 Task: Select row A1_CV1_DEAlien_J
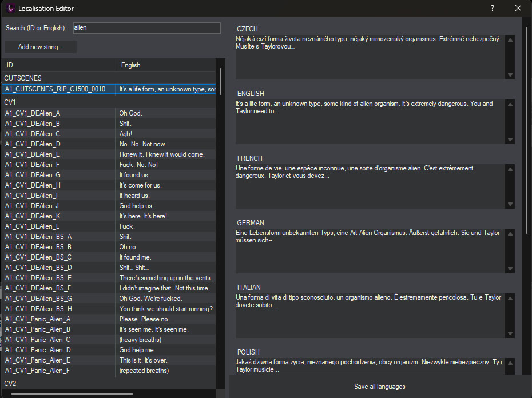[x=109, y=206]
